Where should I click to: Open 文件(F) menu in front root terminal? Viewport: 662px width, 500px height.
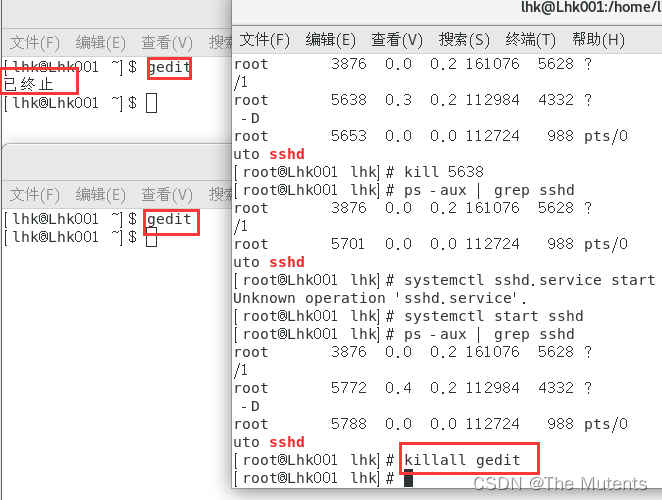click(265, 40)
